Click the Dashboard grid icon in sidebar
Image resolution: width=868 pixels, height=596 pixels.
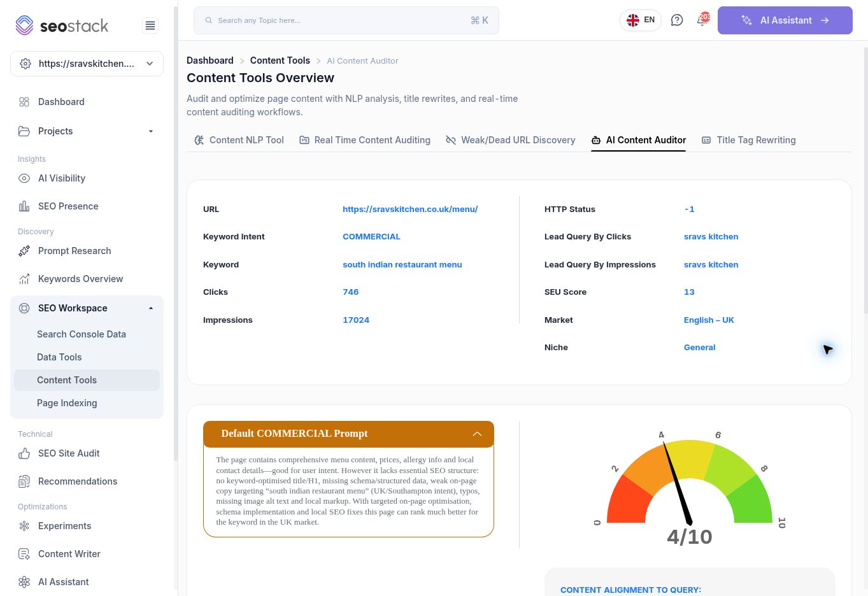tap(24, 102)
